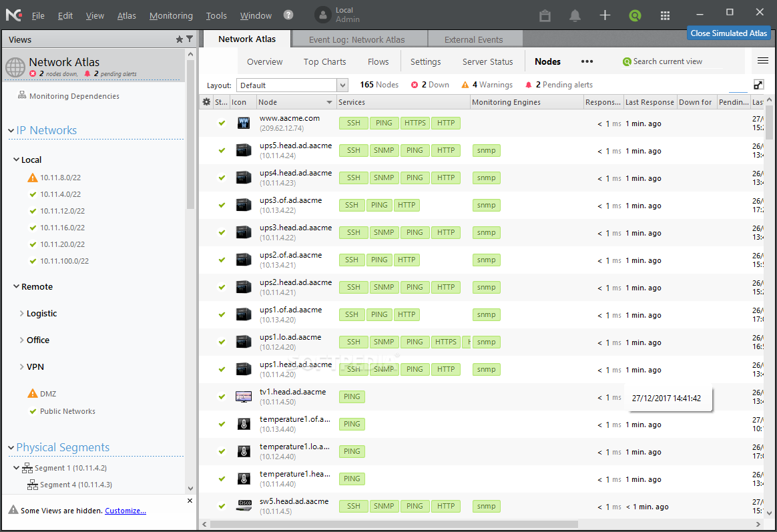Image resolution: width=777 pixels, height=532 pixels.
Task: Click the temperature1.of.a... thermometer icon
Action: pyautogui.click(x=243, y=424)
